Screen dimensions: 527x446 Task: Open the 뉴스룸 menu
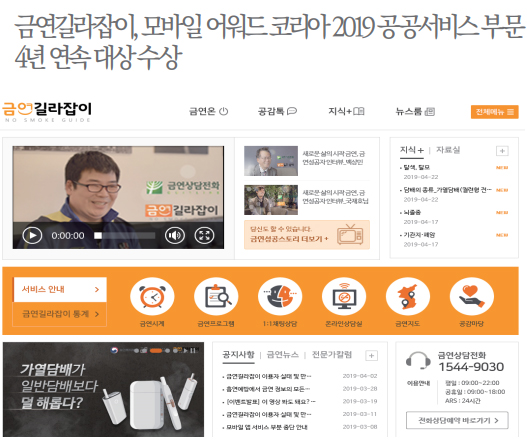point(415,112)
